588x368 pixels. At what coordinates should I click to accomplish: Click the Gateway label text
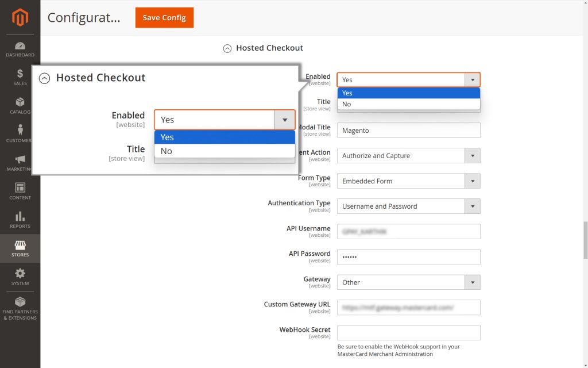317,279
